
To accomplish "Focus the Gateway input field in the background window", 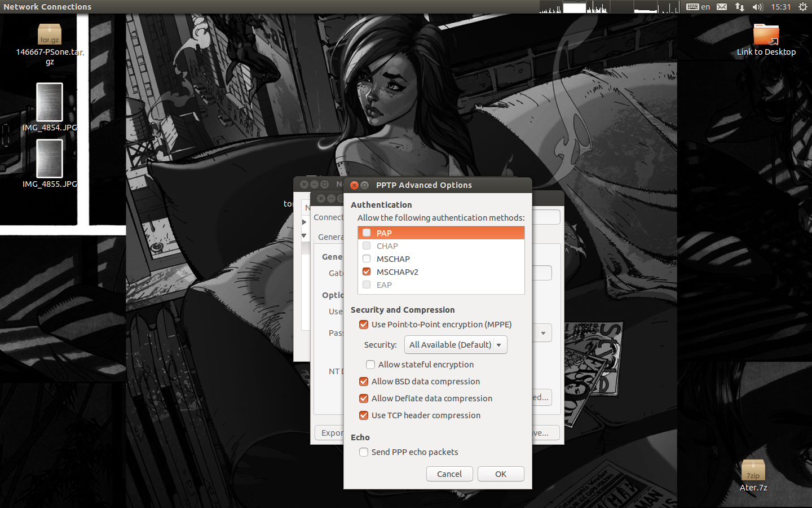I will click(542, 273).
